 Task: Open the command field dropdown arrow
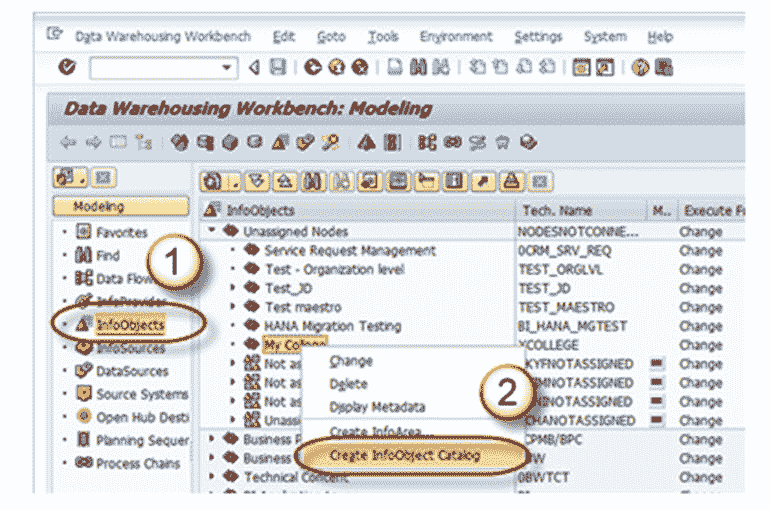tap(226, 67)
